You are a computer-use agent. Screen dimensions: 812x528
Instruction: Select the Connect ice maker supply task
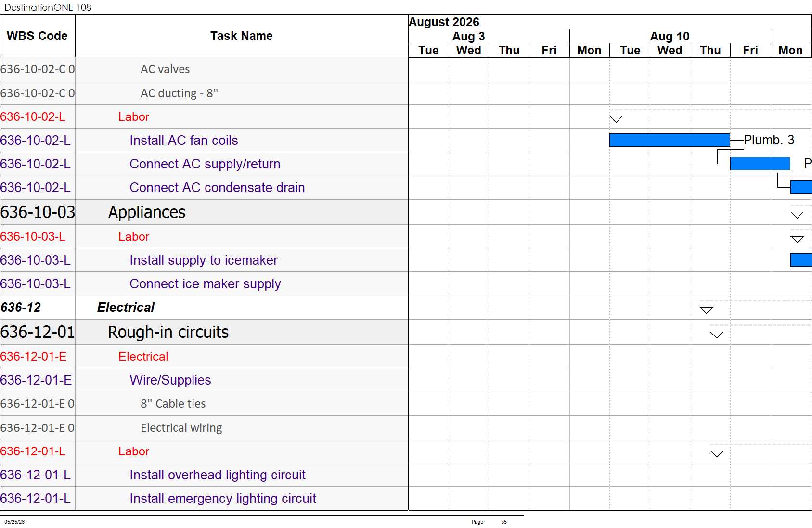205,284
